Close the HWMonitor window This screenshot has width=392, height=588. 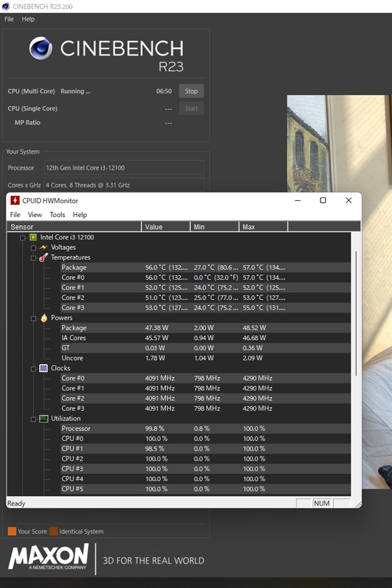[348, 200]
